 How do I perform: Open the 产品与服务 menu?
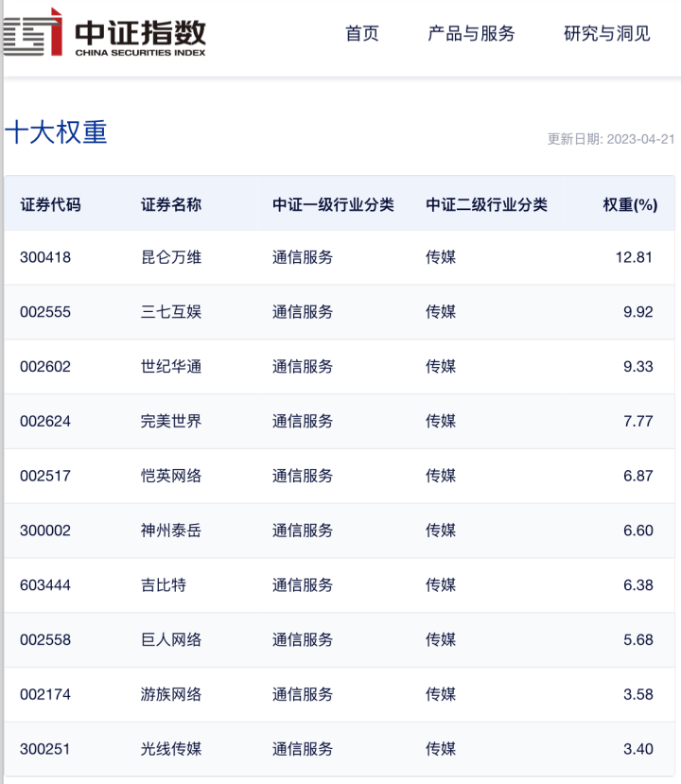471,33
